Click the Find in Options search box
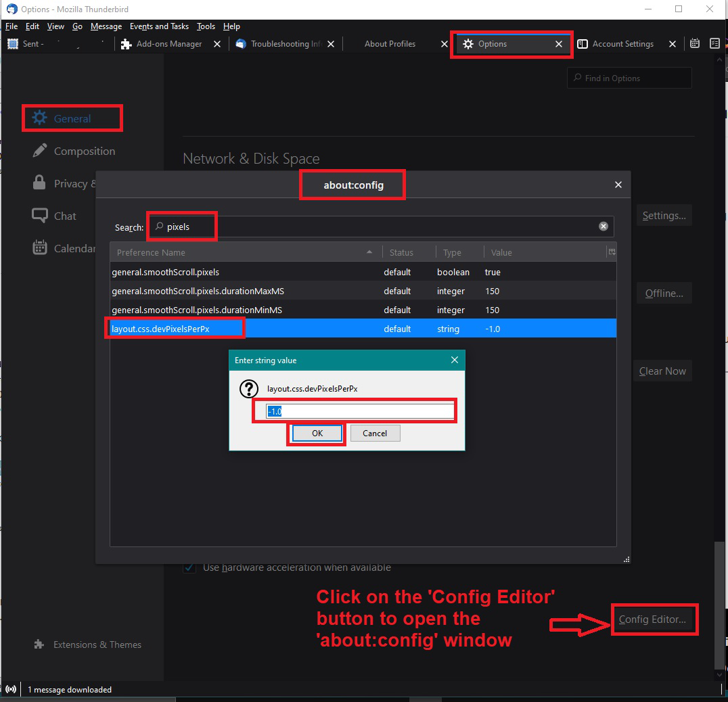The image size is (728, 702). click(x=629, y=78)
